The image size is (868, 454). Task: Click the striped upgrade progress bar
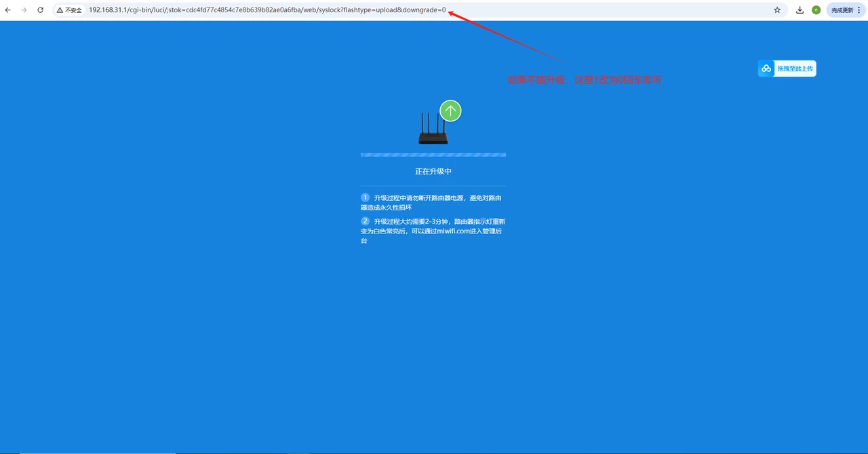433,155
